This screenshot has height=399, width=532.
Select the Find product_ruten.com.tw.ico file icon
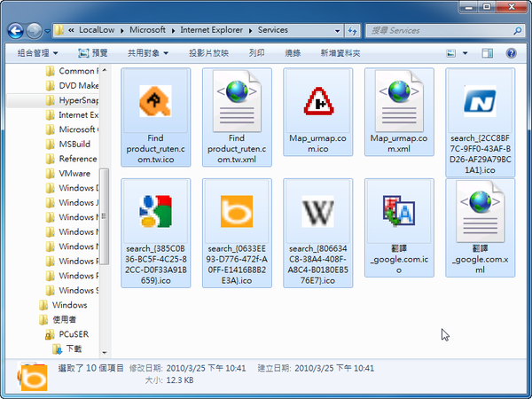tap(155, 101)
